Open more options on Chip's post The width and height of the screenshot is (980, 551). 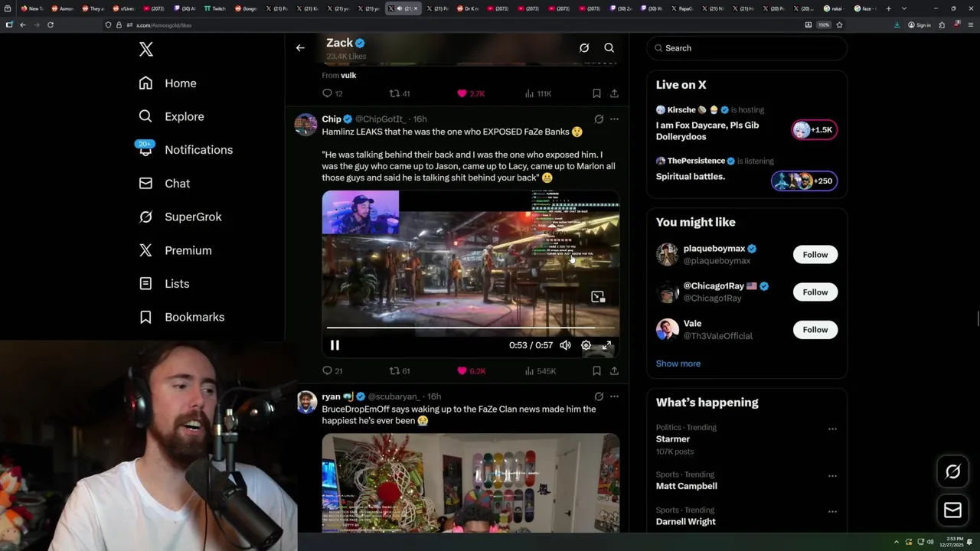[x=614, y=119]
